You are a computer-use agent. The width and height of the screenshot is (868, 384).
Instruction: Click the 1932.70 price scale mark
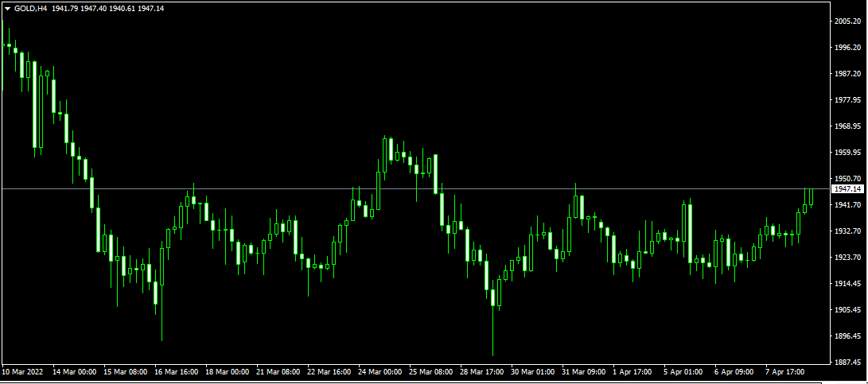pos(847,231)
